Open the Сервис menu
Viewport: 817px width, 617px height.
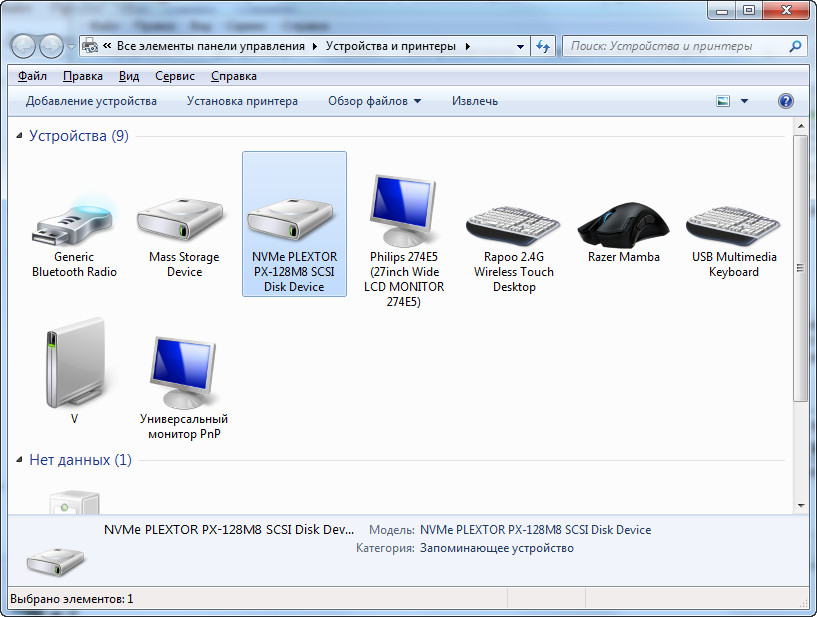click(175, 76)
